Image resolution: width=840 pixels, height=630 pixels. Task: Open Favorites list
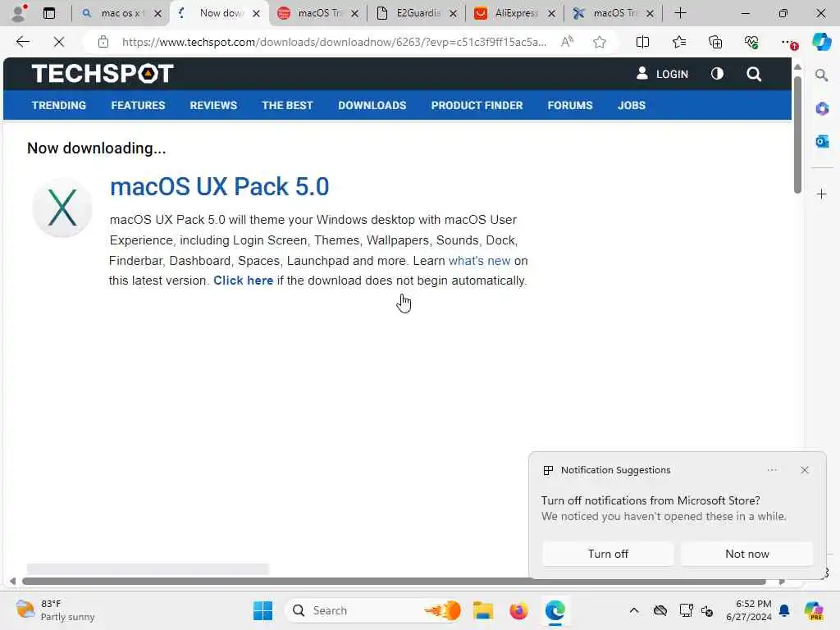pyautogui.click(x=678, y=42)
